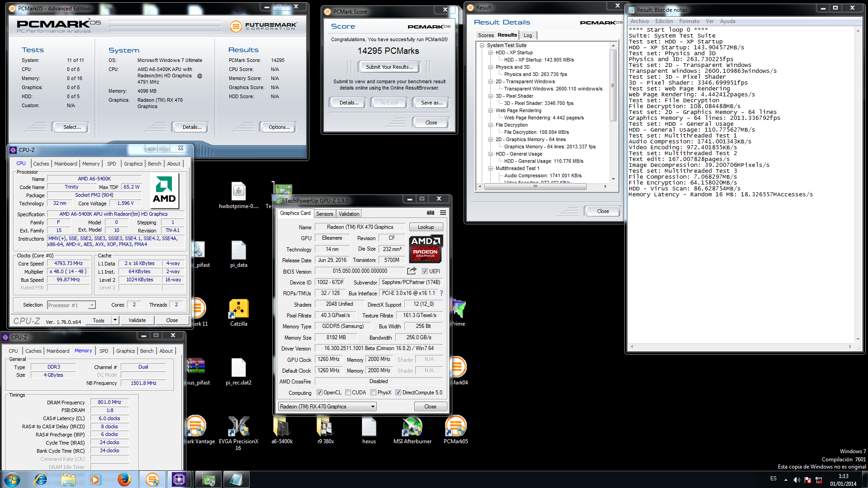Click the AMD Radeon Graphics logo in GPU-Z

point(426,249)
